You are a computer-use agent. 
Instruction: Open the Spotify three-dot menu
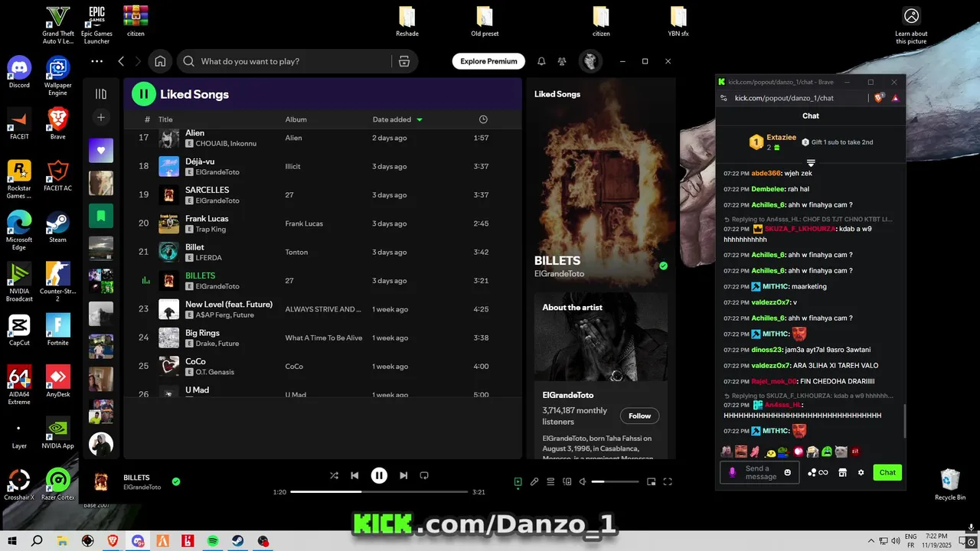96,61
